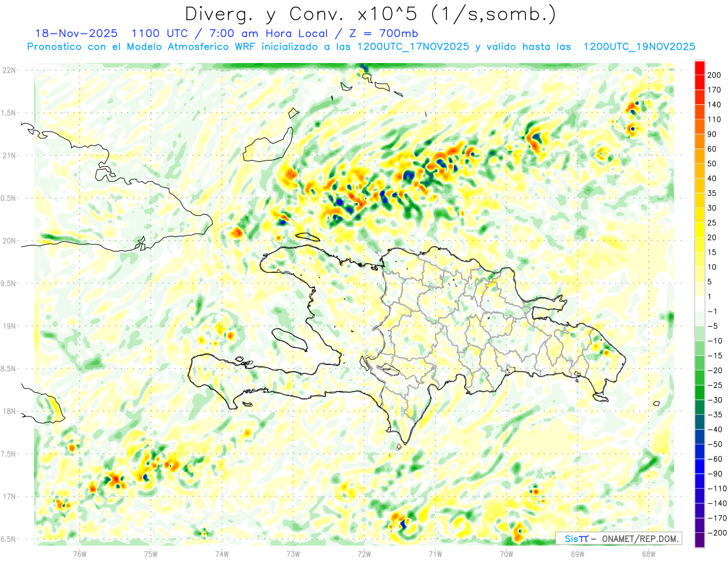Click the '68W' longitude label

pyautogui.click(x=649, y=554)
